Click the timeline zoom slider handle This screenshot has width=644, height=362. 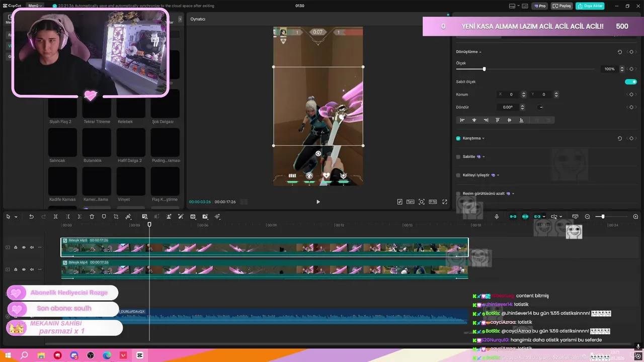pos(603,217)
